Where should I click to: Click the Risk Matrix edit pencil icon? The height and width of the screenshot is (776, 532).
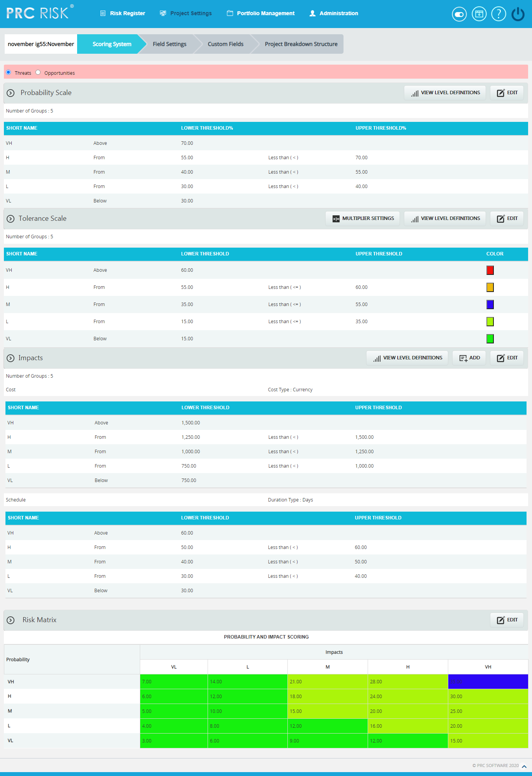click(x=500, y=620)
